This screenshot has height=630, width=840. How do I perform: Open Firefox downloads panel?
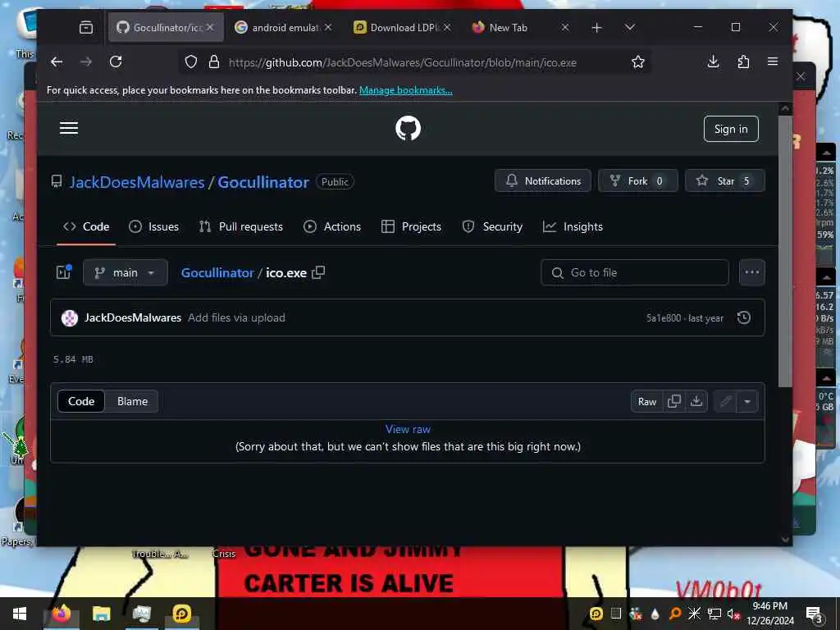713,62
